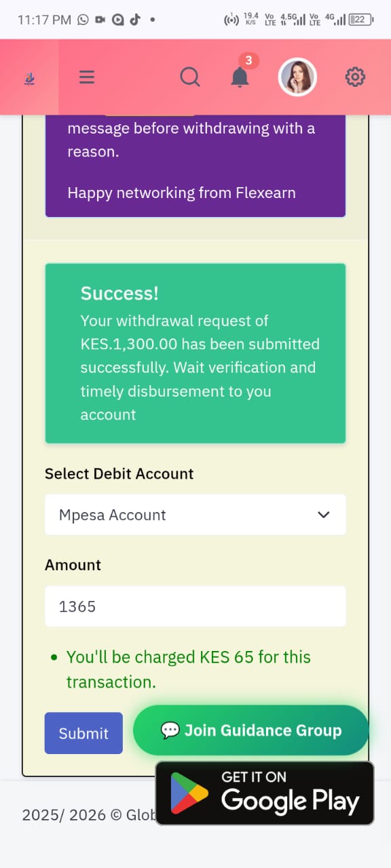The height and width of the screenshot is (868, 391).
Task: Open the debit account selector showing Mpesa
Action: click(195, 515)
